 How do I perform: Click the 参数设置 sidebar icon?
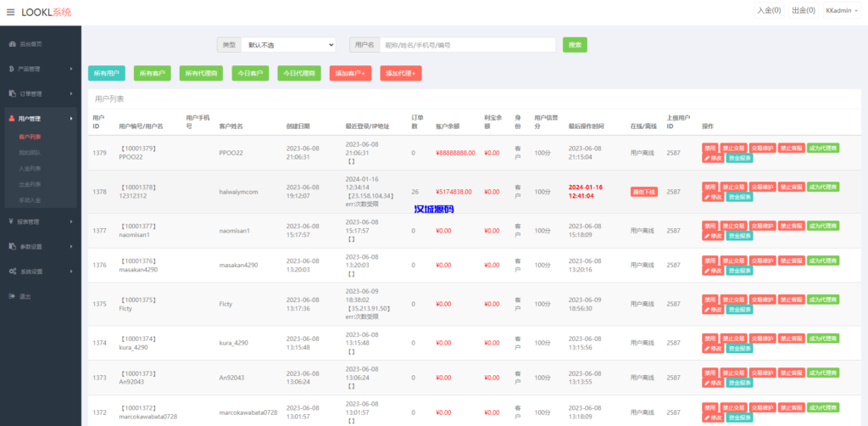11,246
